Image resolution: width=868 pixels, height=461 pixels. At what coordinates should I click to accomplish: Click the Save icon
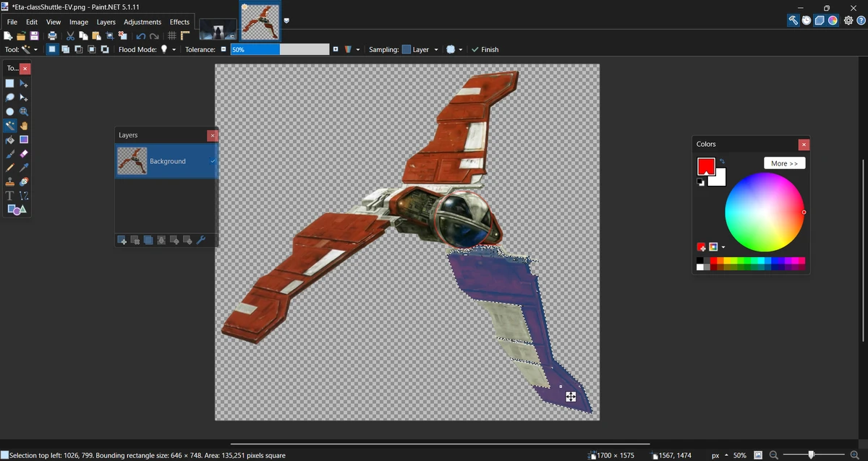tap(34, 35)
